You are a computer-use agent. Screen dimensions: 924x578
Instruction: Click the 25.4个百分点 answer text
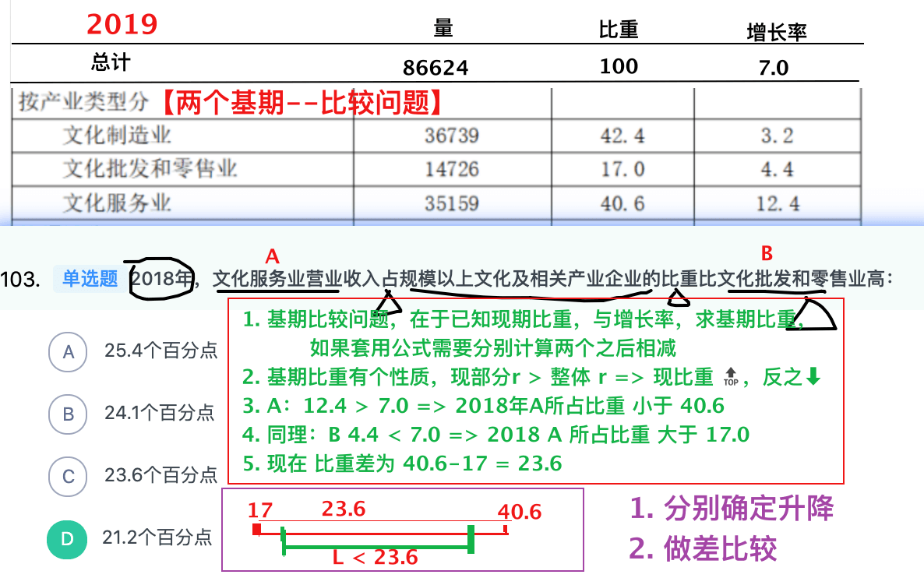point(160,351)
